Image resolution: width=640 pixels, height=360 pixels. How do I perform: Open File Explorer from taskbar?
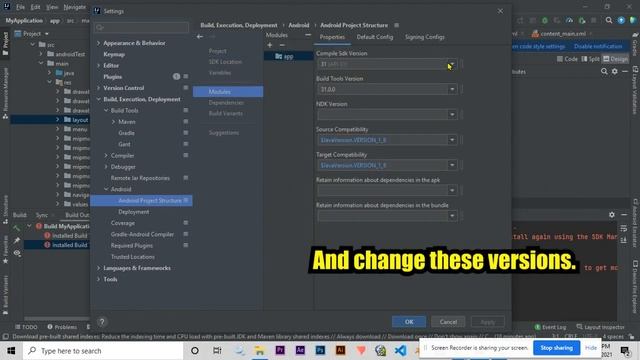[260, 350]
